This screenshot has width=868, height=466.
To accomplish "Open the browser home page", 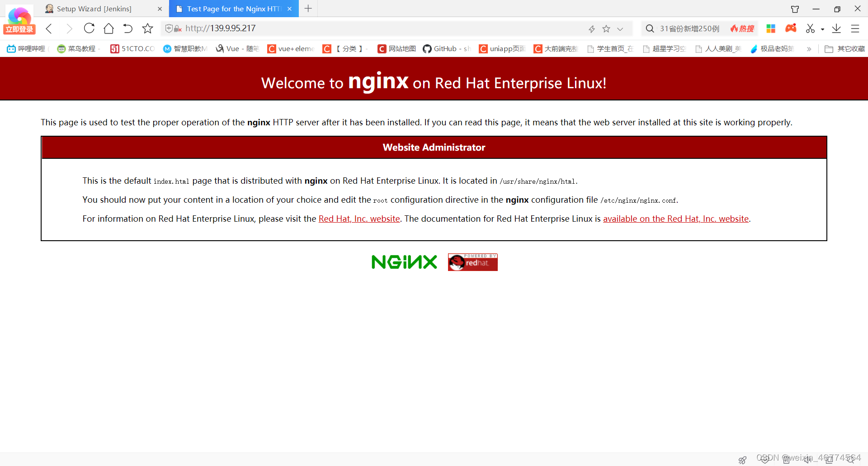I will coord(108,29).
